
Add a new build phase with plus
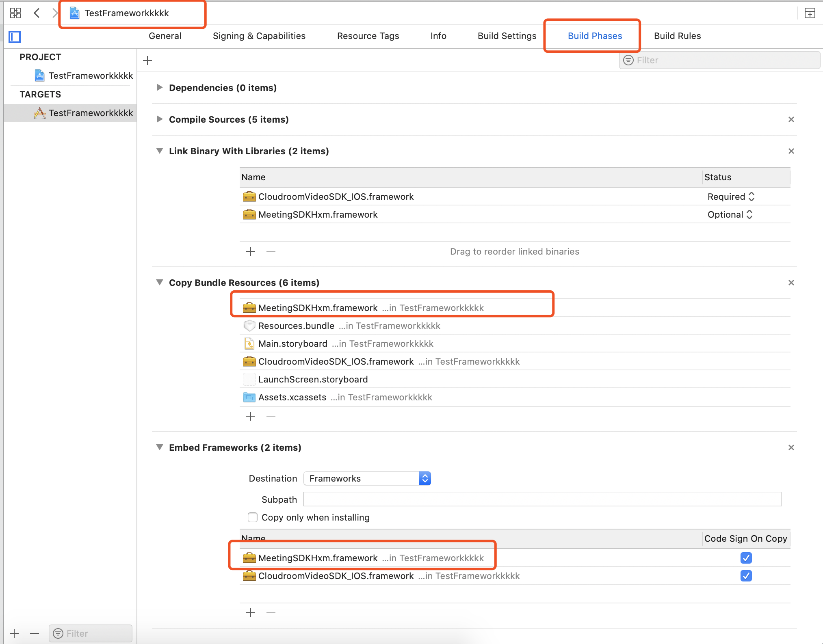tap(147, 61)
